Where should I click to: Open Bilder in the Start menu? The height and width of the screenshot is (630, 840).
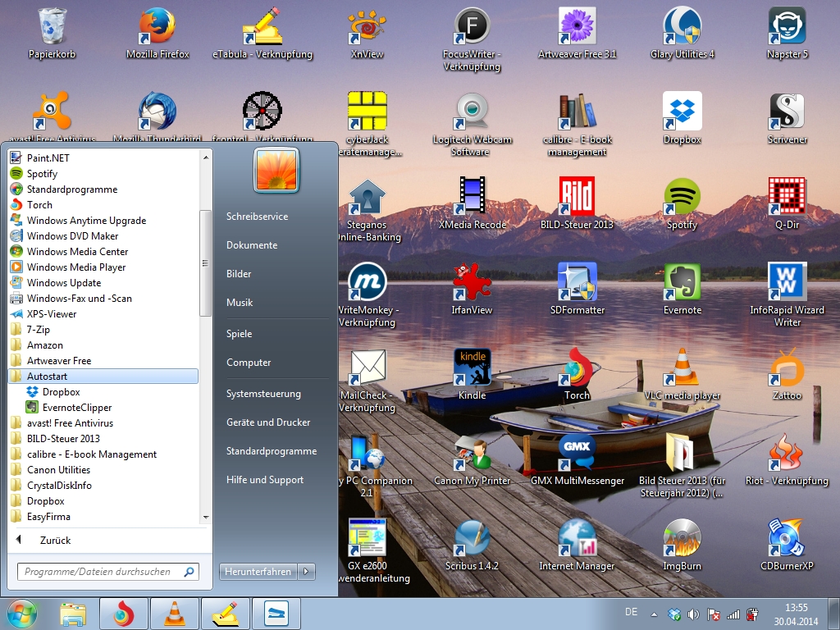click(x=239, y=274)
